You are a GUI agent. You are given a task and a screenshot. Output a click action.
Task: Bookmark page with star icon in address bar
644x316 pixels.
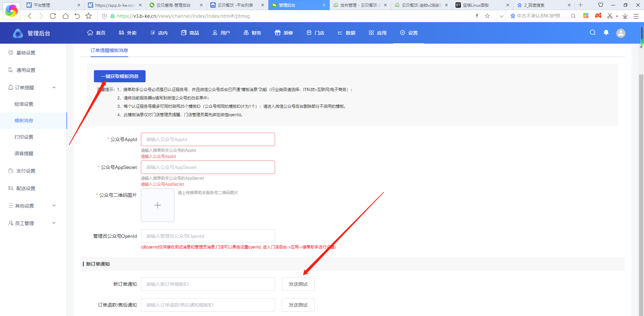click(x=487, y=16)
